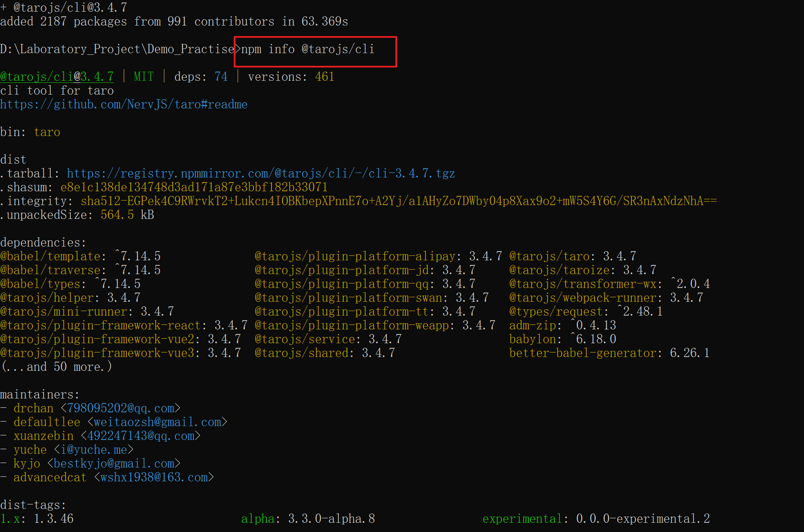Click the versions count 461
Screen dimensions: 804x532
(x=325, y=77)
